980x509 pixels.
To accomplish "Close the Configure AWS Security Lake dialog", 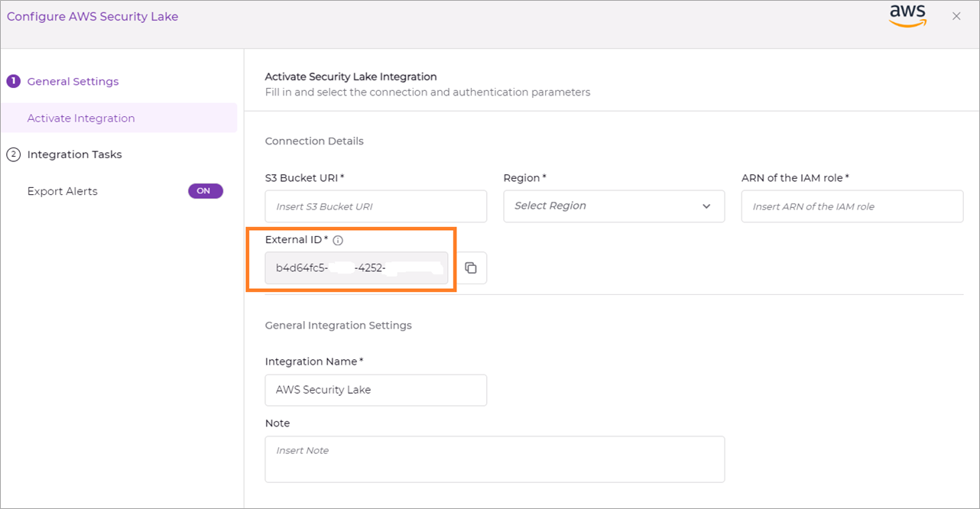I will click(x=956, y=16).
